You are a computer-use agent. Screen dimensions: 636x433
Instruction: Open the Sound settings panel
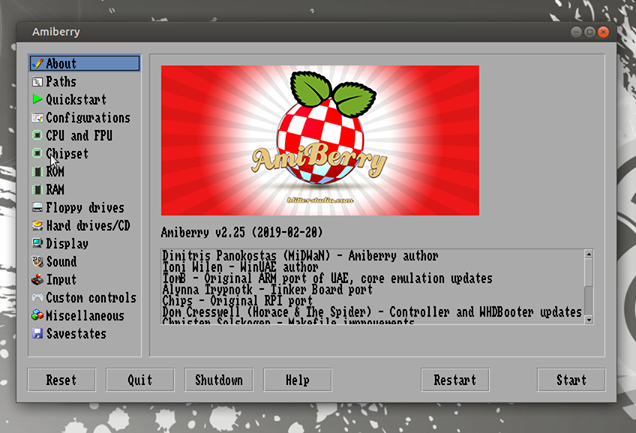pos(61,262)
